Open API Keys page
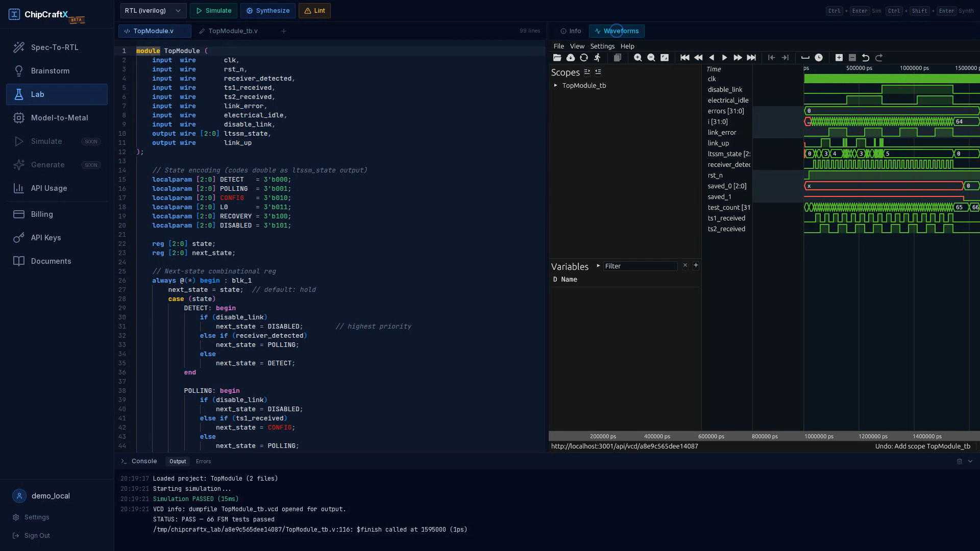 coord(57,238)
